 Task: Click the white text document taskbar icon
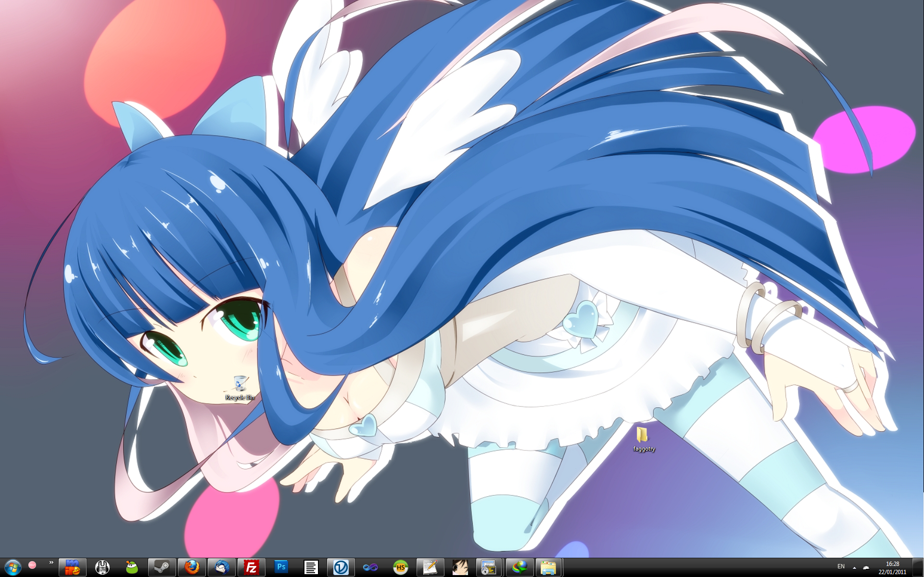(311, 567)
